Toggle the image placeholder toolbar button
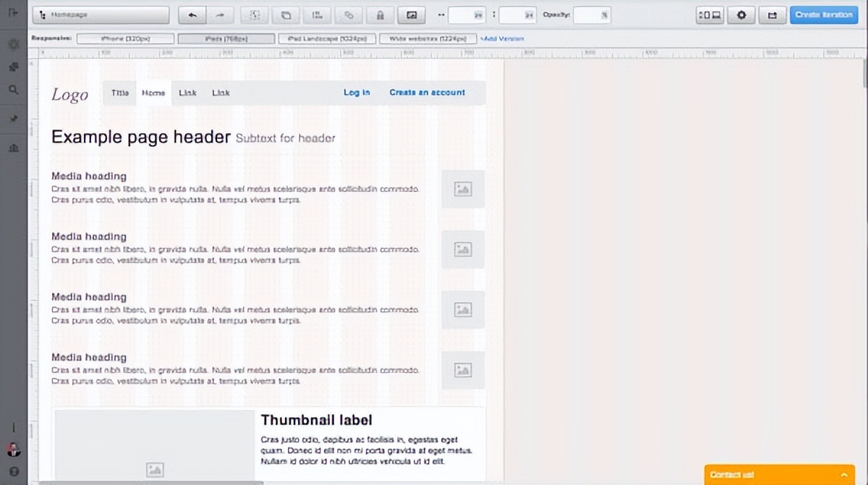 coord(412,14)
